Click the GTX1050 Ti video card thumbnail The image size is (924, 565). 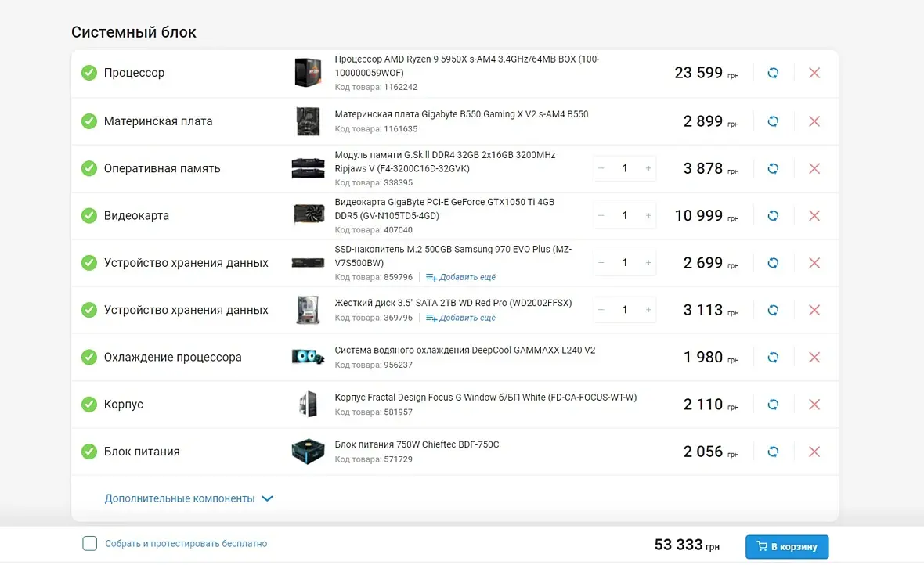[x=309, y=214]
